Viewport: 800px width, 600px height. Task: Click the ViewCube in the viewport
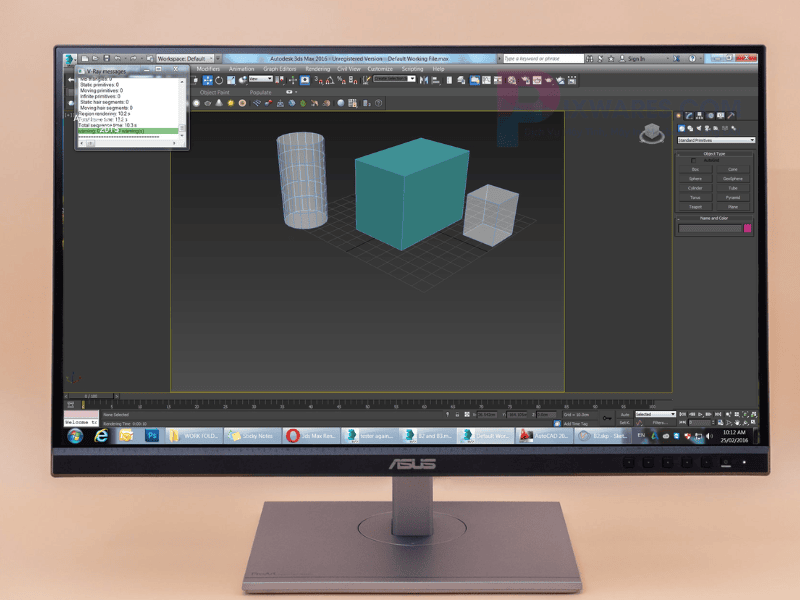(650, 134)
